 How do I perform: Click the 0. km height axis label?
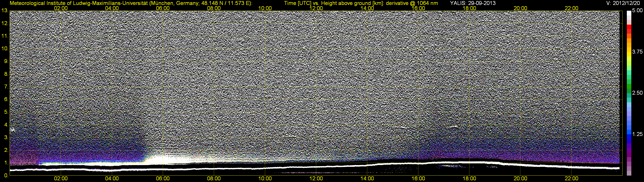coord(6,176)
